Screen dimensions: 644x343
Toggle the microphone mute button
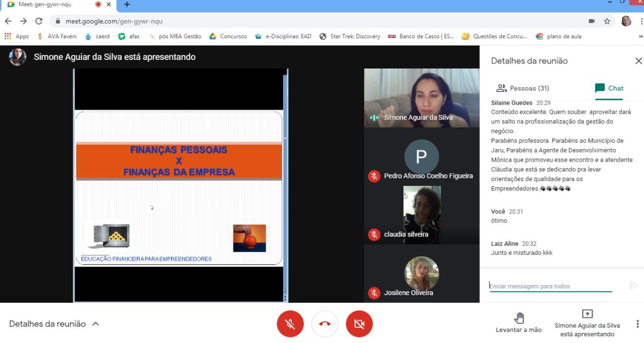[290, 324]
